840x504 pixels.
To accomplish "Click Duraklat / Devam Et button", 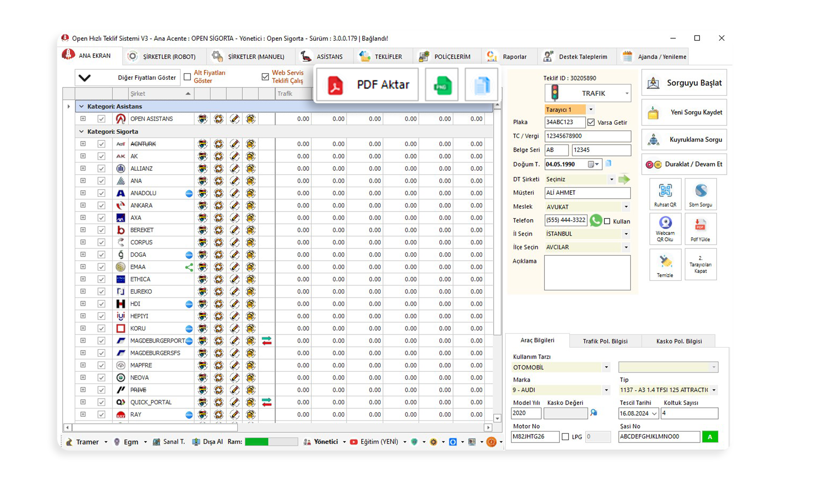I will point(684,164).
